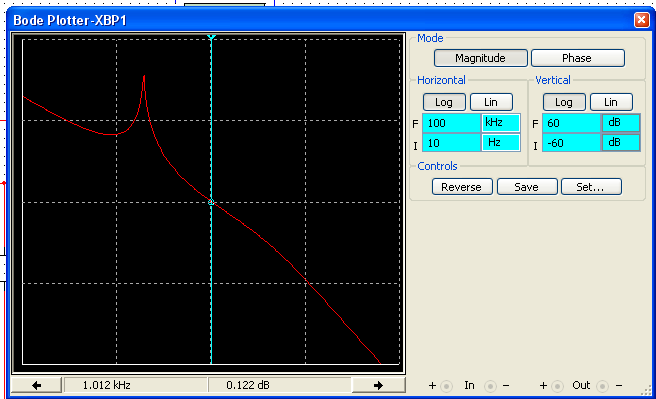This screenshot has height=399, width=656.
Task: Move cursor left with arrow button
Action: point(36,385)
